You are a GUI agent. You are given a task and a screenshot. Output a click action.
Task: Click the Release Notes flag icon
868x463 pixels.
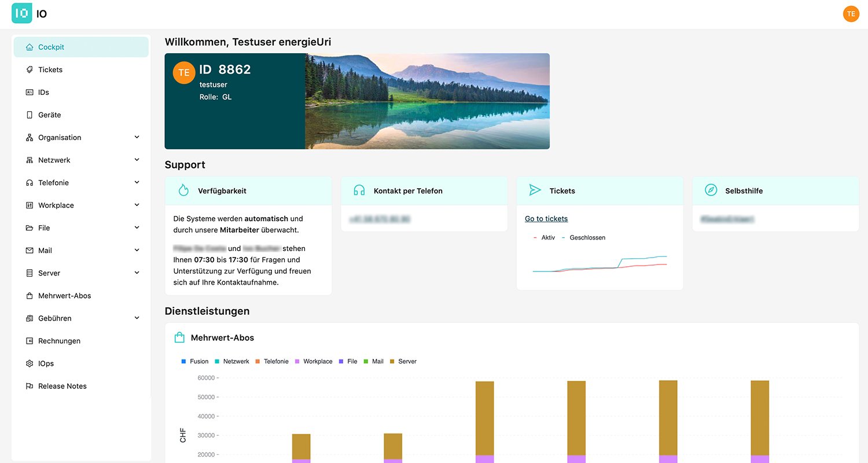[30, 386]
